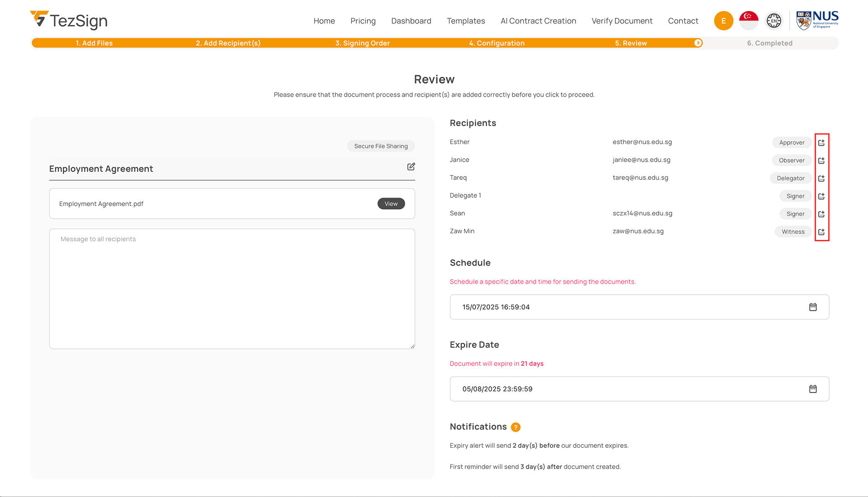Screen dimensions: 868x497
Task: Click the Message to all recipients box
Action: (232, 289)
